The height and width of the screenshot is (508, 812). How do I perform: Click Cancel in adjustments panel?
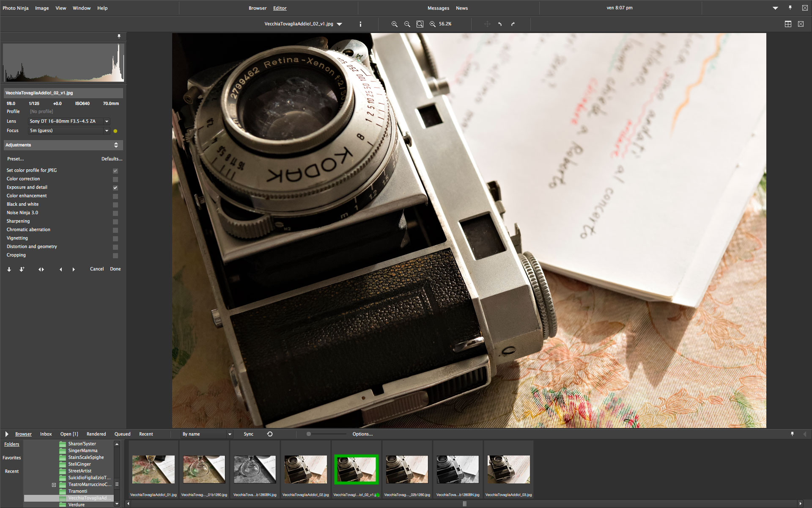[97, 269]
